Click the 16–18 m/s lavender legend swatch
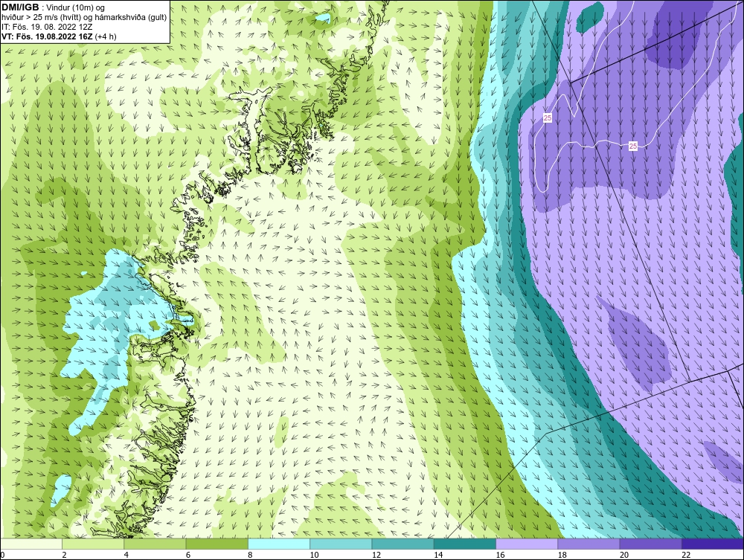The width and height of the screenshot is (744, 560). click(x=527, y=544)
